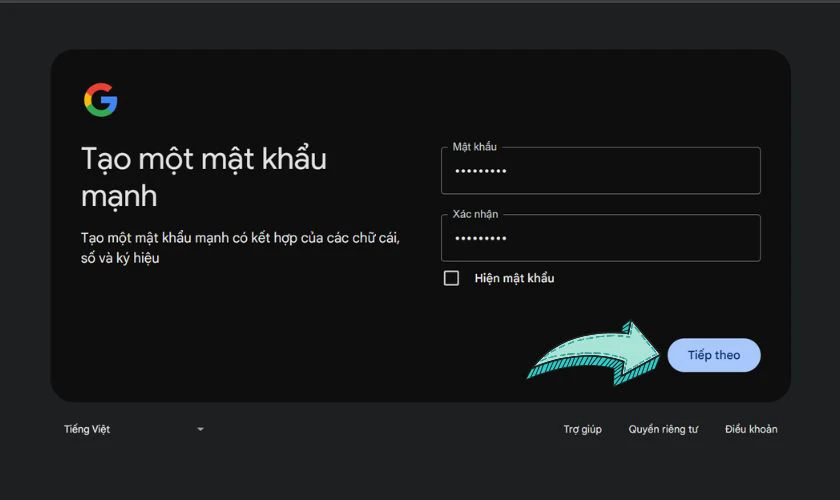Click the 'Tiếp theo' button
Image resolution: width=840 pixels, height=500 pixels.
[x=714, y=355]
